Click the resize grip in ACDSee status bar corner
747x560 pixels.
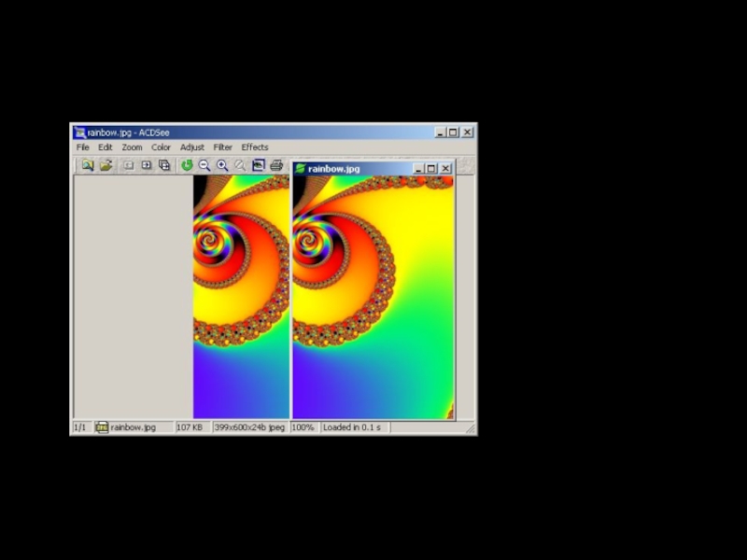[471, 428]
